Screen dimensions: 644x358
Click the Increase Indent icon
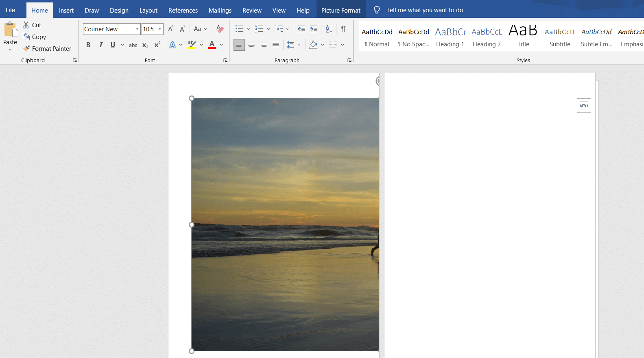[x=314, y=29]
